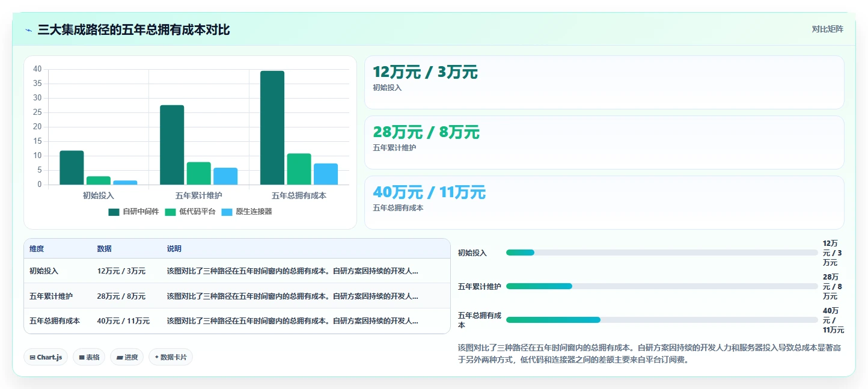Open the 40万元 / 11万元 data card
The width and height of the screenshot is (868, 389).
(604, 203)
